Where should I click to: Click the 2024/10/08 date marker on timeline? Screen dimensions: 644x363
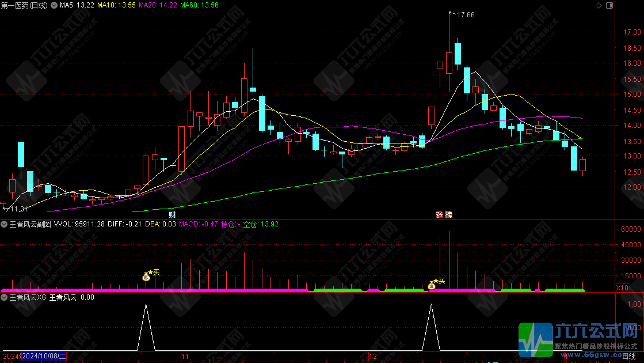click(45, 357)
